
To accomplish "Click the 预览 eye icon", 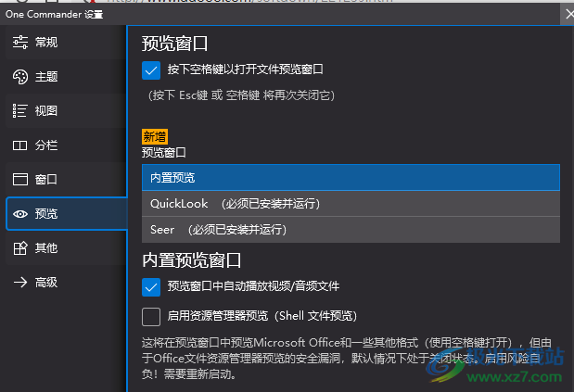I will tap(20, 214).
